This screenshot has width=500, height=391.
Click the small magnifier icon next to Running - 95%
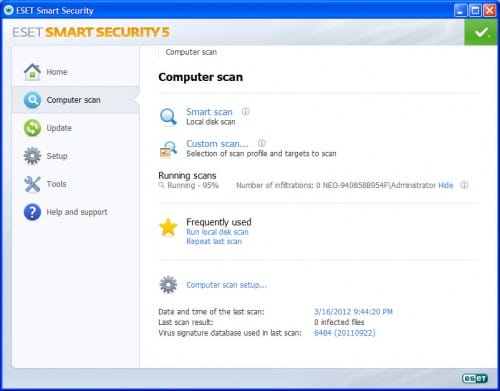click(x=161, y=185)
